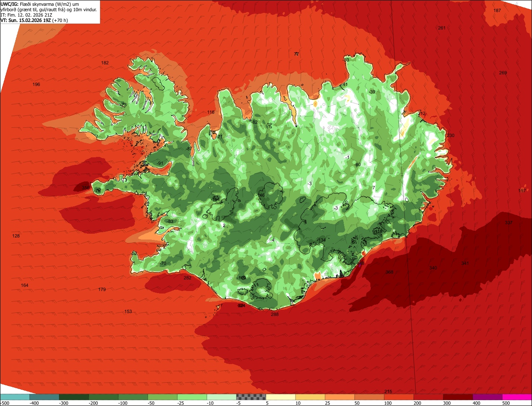
Task: Choose the red-orange 100 to 200 swatch
Action: pos(399,397)
